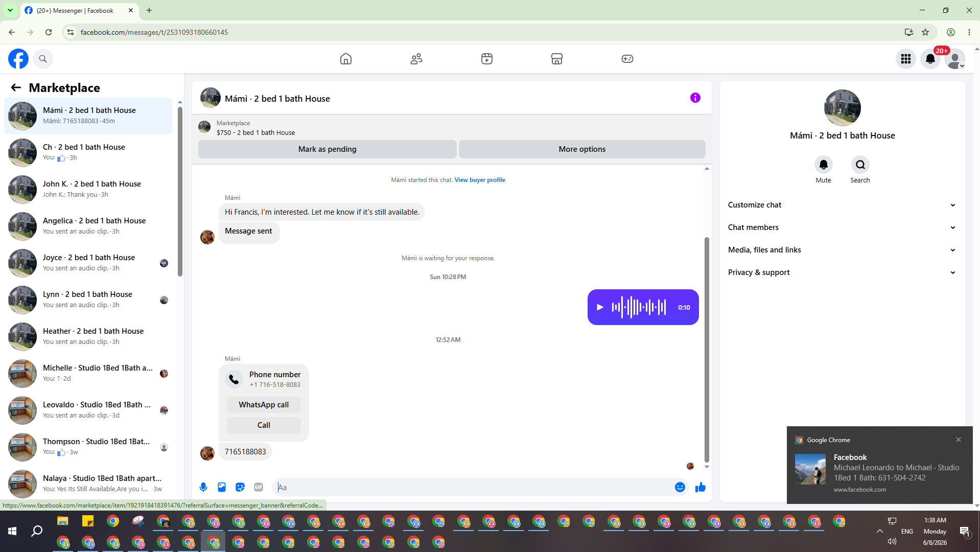Mute this chat with bell icon

tap(824, 165)
